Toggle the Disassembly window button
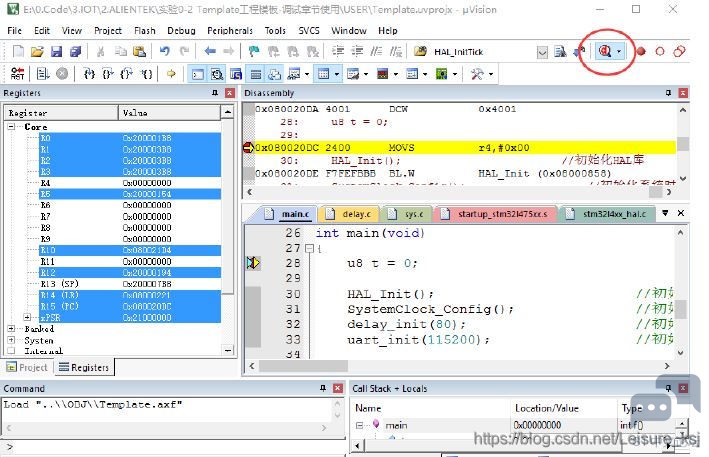709x457 pixels. pos(217,74)
